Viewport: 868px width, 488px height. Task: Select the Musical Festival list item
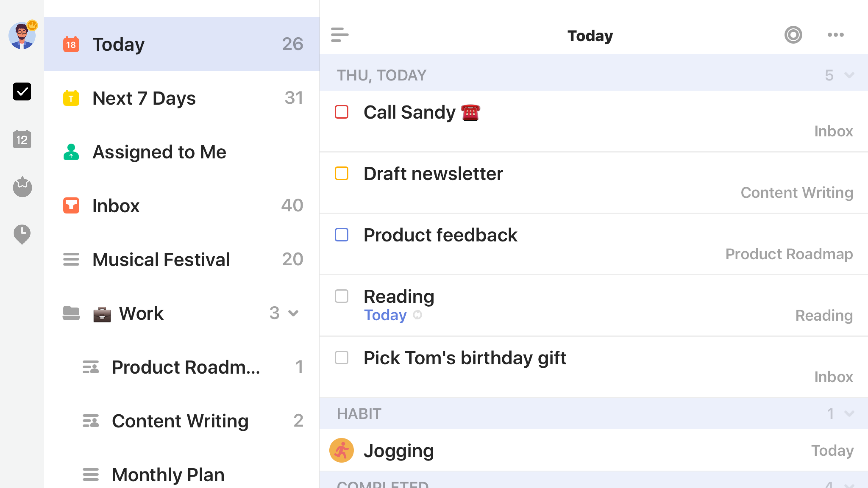coord(161,259)
